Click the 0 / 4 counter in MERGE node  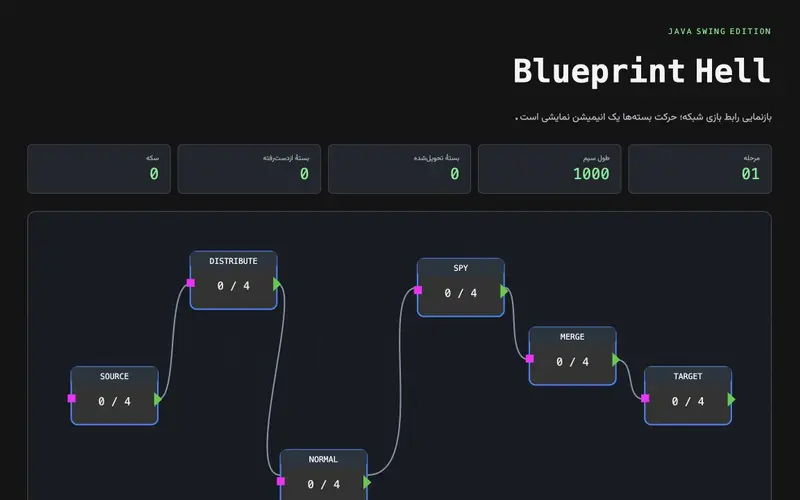[x=572, y=362]
